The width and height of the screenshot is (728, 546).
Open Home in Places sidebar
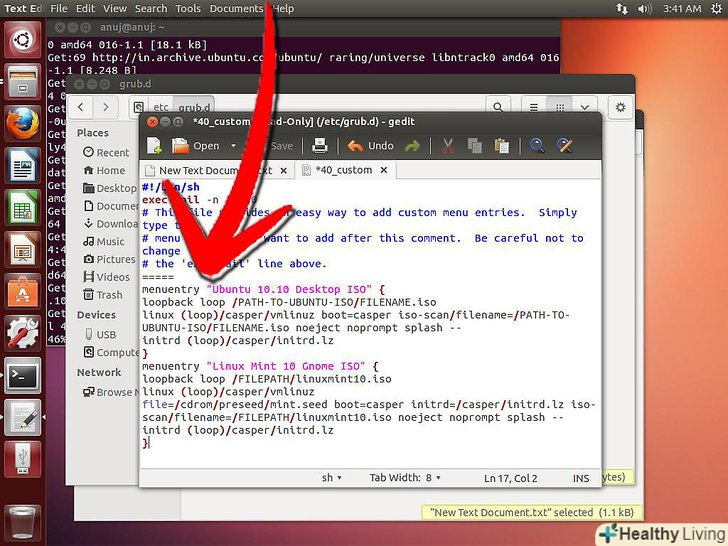(x=104, y=170)
